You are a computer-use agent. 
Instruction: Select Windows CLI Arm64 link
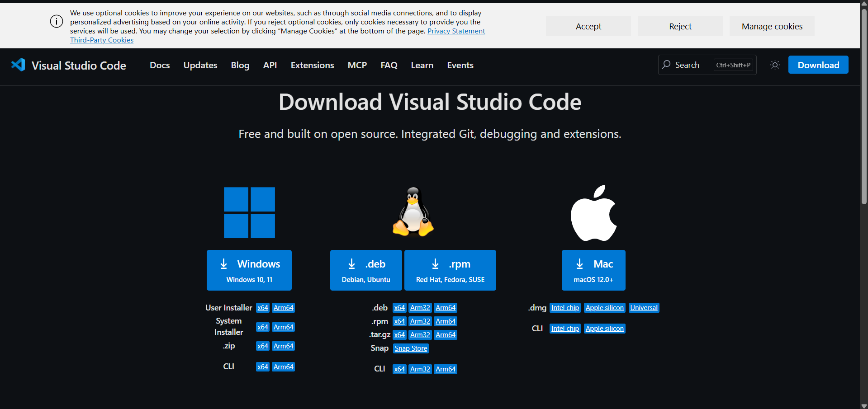[284, 367]
